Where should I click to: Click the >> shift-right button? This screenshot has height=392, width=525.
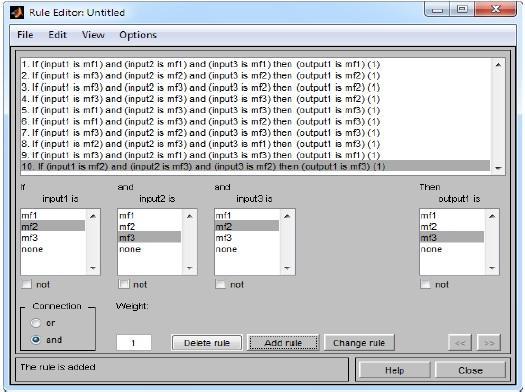[489, 343]
